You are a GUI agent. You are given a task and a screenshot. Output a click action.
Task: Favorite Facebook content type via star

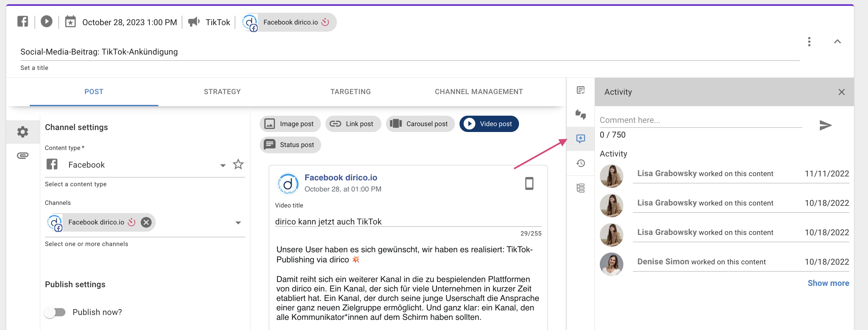click(238, 164)
